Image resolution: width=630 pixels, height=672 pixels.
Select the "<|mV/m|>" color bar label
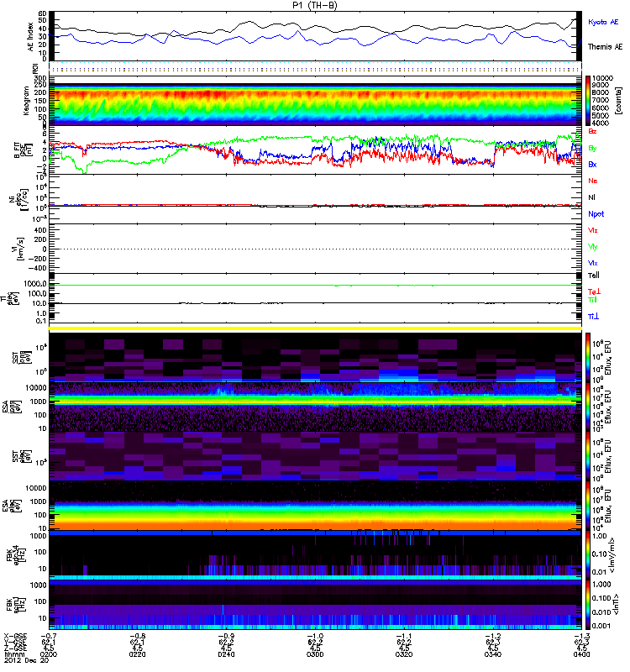click(x=613, y=555)
